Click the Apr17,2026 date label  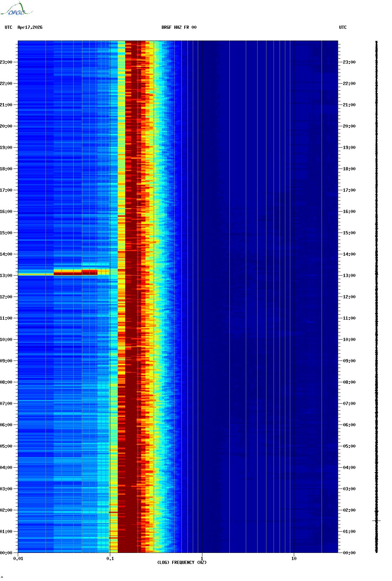tap(30, 27)
